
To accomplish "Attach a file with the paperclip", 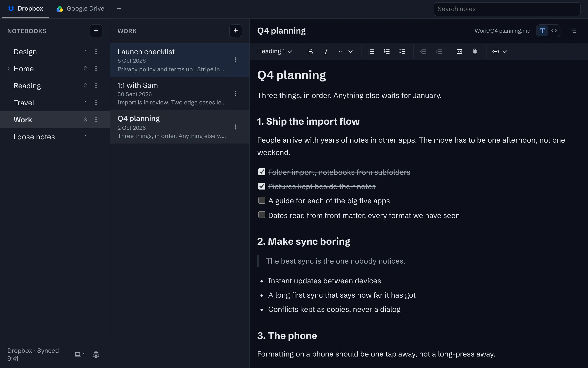I will pos(475,52).
